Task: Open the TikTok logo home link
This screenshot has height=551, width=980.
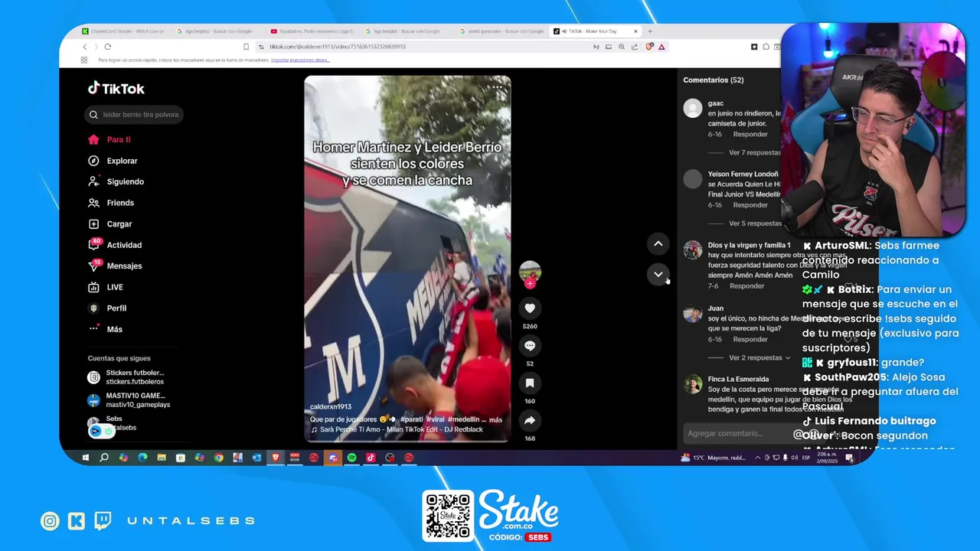Action: point(116,89)
